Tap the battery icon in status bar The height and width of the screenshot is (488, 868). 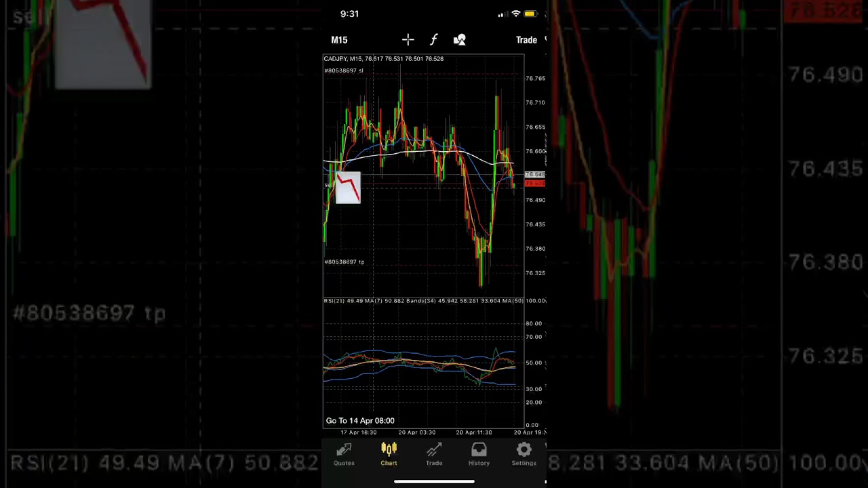click(x=530, y=14)
